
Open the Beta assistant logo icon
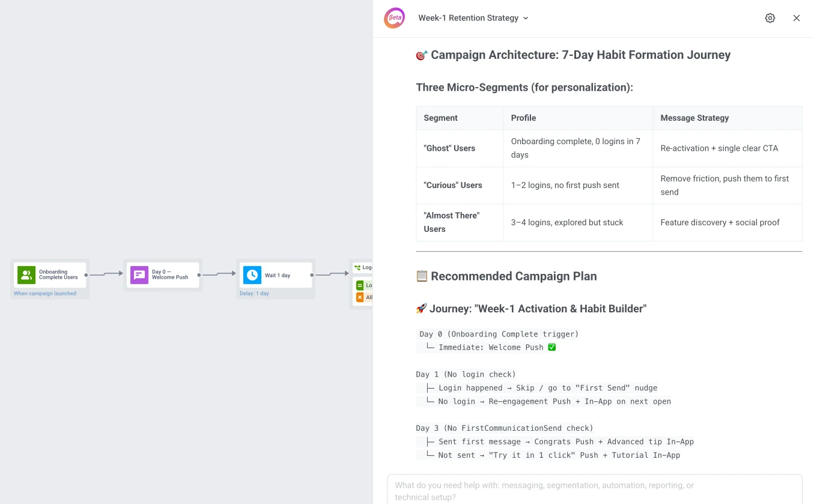pyautogui.click(x=394, y=18)
